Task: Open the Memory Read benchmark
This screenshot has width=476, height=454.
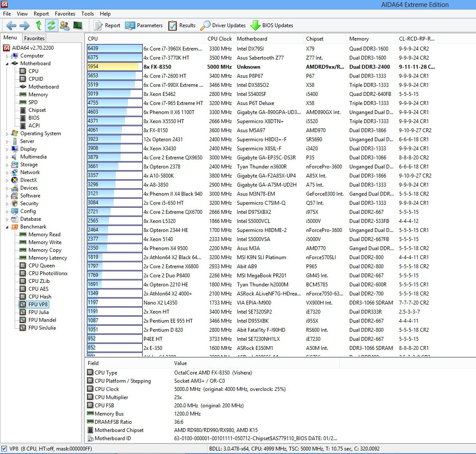Action: 40,235
